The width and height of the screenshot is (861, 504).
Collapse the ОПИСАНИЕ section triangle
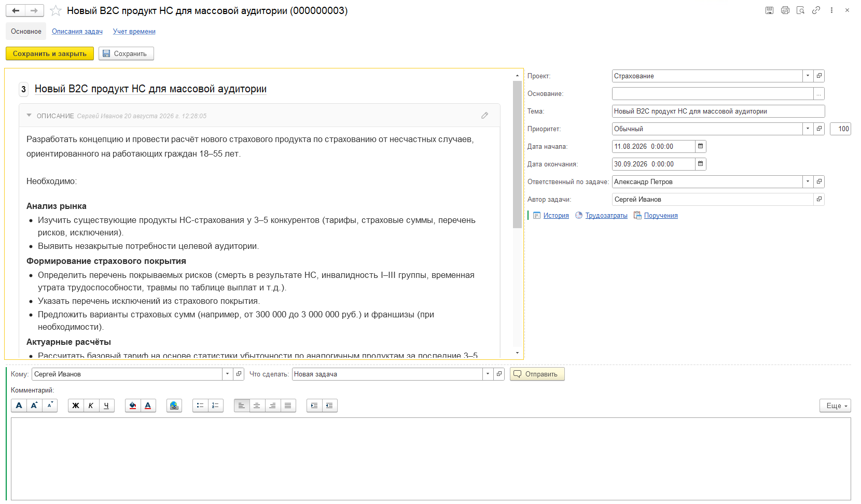point(29,116)
